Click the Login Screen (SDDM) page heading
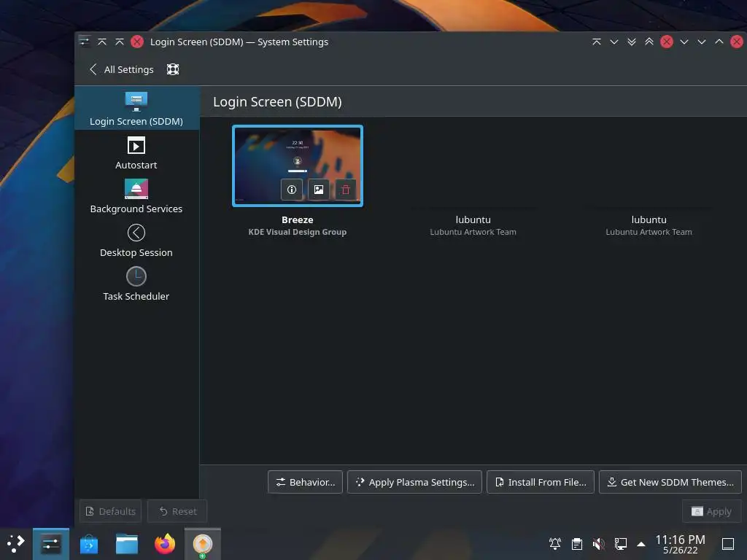The width and height of the screenshot is (747, 560). point(277,102)
